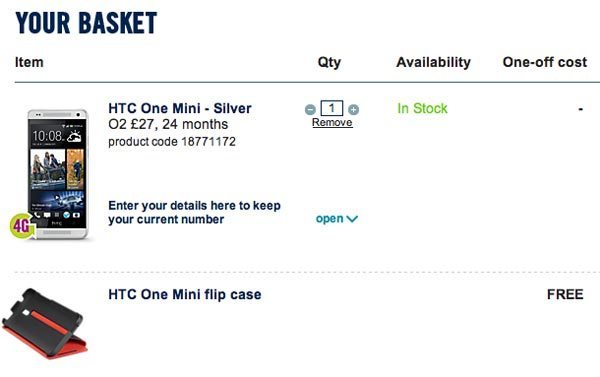Click the quantity input box showing 1
The height and width of the screenshot is (377, 600).
click(x=332, y=108)
